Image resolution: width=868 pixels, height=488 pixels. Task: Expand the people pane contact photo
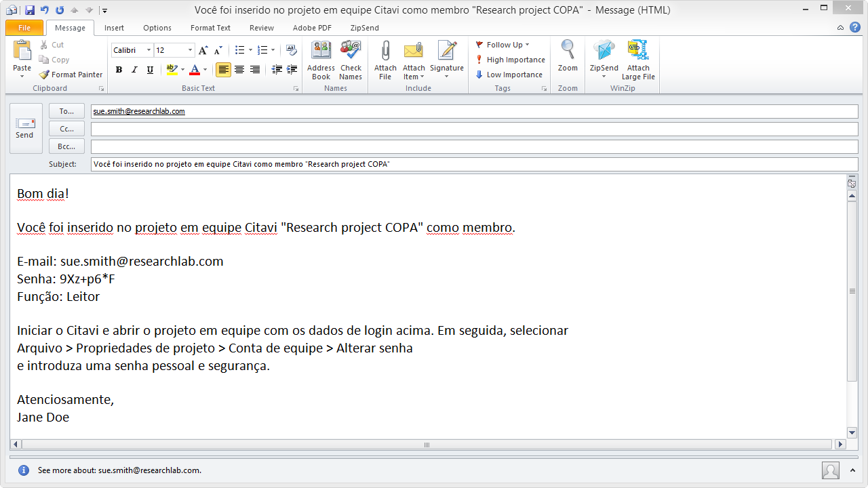[831, 470]
